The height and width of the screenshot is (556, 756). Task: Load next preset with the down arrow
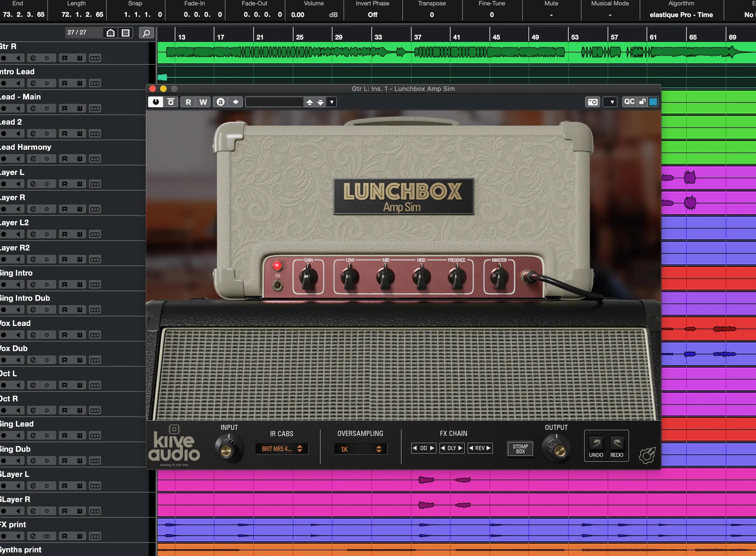[x=320, y=102]
